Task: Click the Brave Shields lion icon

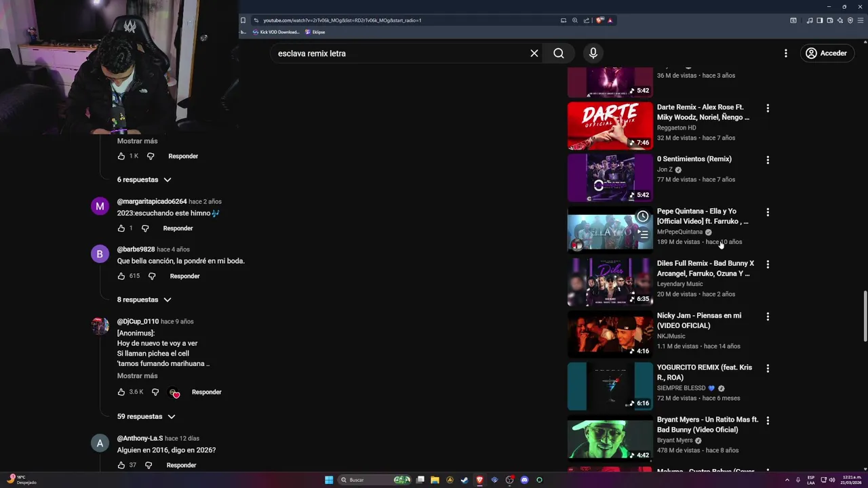Action: 600,20
